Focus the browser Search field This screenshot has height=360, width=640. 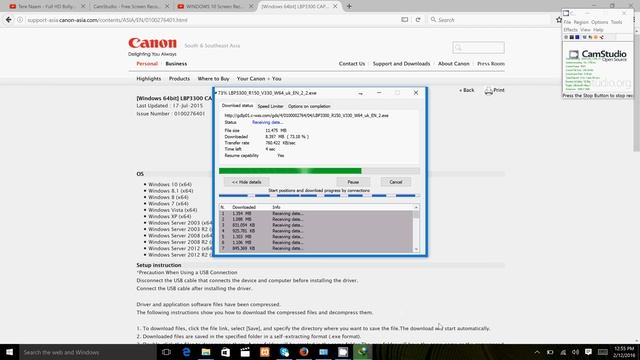point(490,20)
